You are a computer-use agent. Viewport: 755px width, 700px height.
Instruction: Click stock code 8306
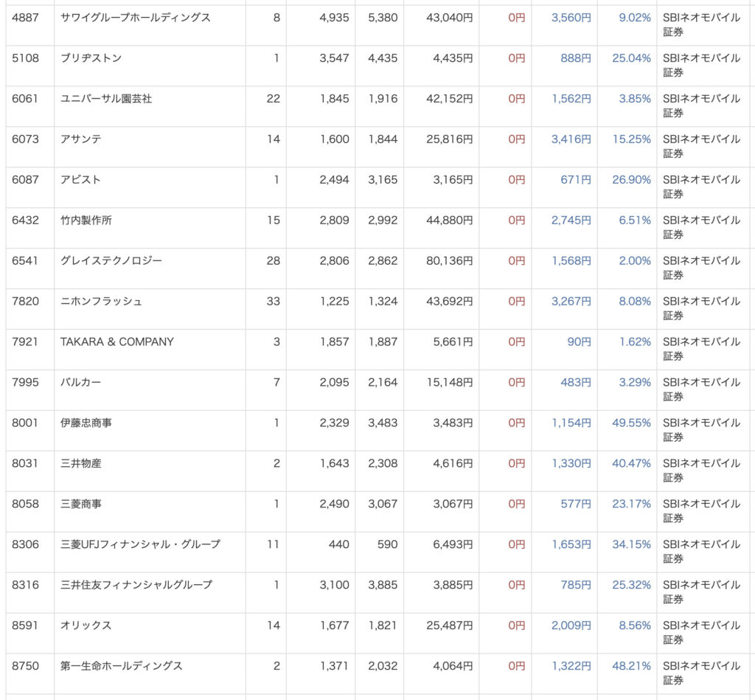click(x=25, y=544)
